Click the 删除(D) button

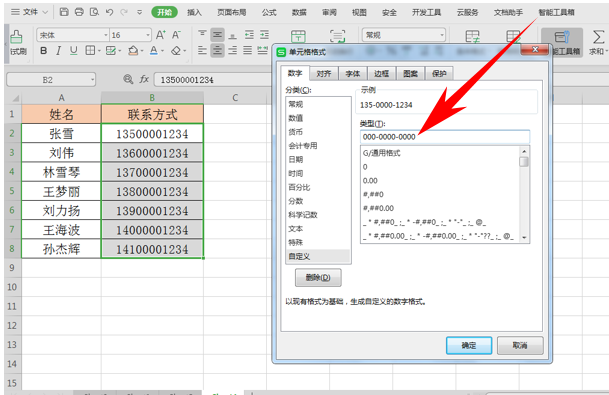[x=318, y=277]
